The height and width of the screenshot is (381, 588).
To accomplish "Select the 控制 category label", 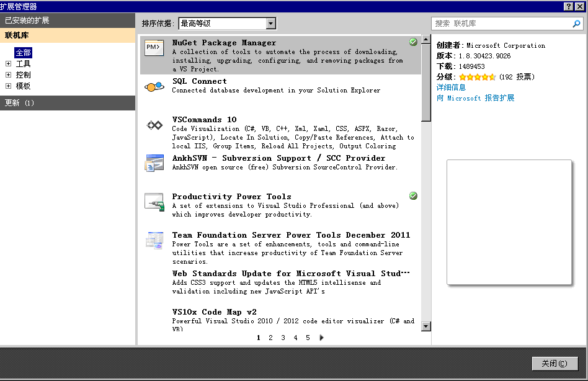I will pos(23,75).
